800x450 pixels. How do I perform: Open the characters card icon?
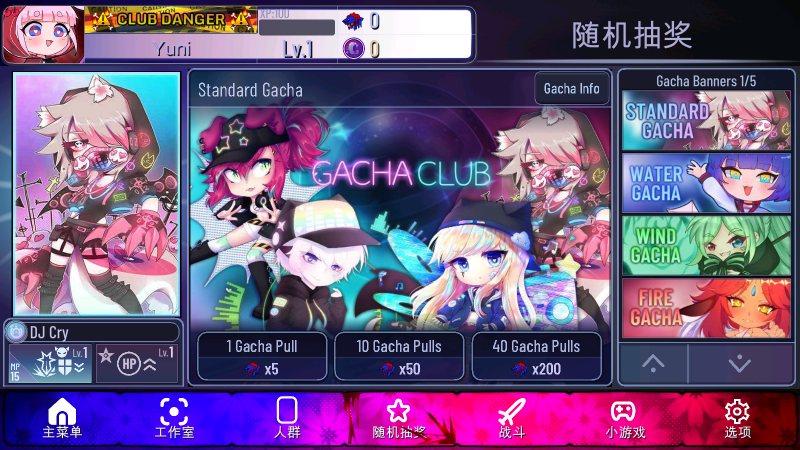pyautogui.click(x=287, y=410)
